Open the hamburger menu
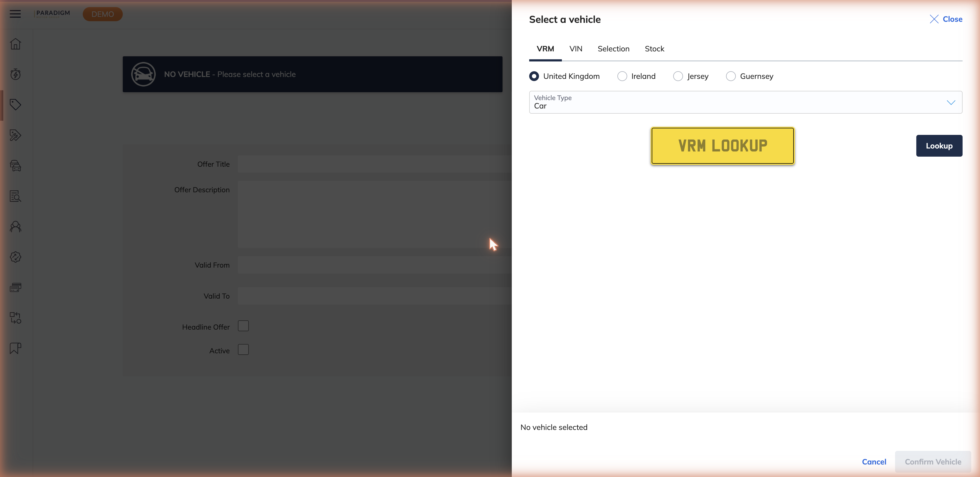The height and width of the screenshot is (477, 980). (15, 14)
